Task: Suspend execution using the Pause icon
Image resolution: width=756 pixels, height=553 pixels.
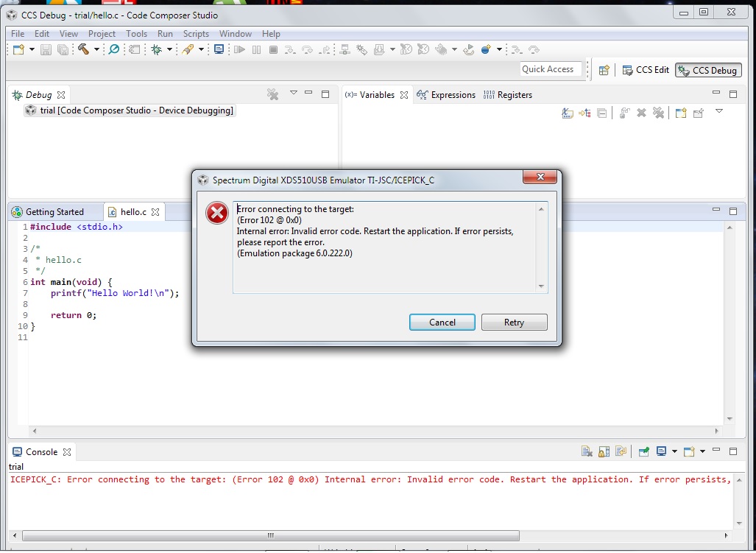Action: point(255,49)
